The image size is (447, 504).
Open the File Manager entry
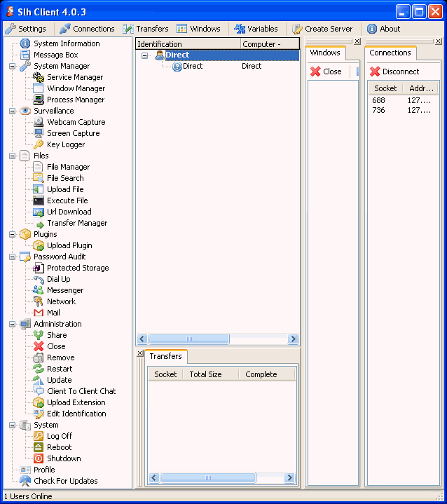click(x=68, y=167)
